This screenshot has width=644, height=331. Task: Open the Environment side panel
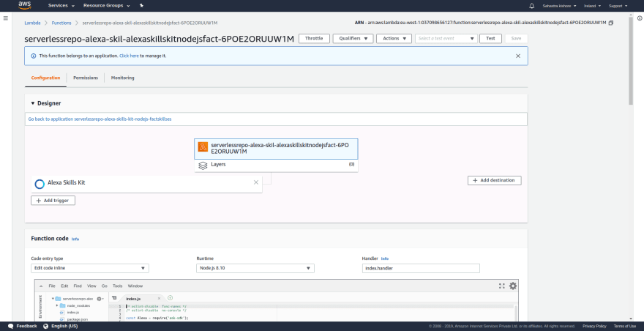(x=40, y=307)
